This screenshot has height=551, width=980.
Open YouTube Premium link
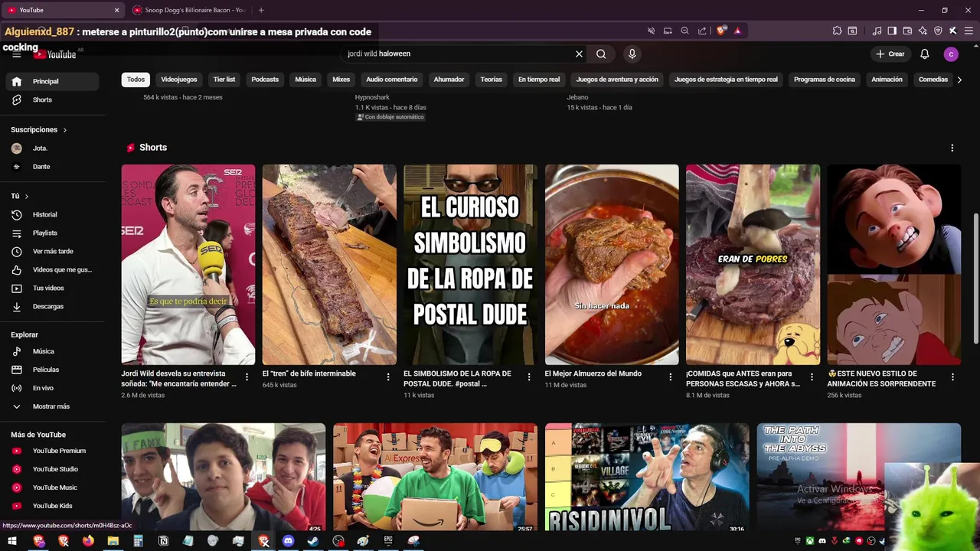coord(52,451)
